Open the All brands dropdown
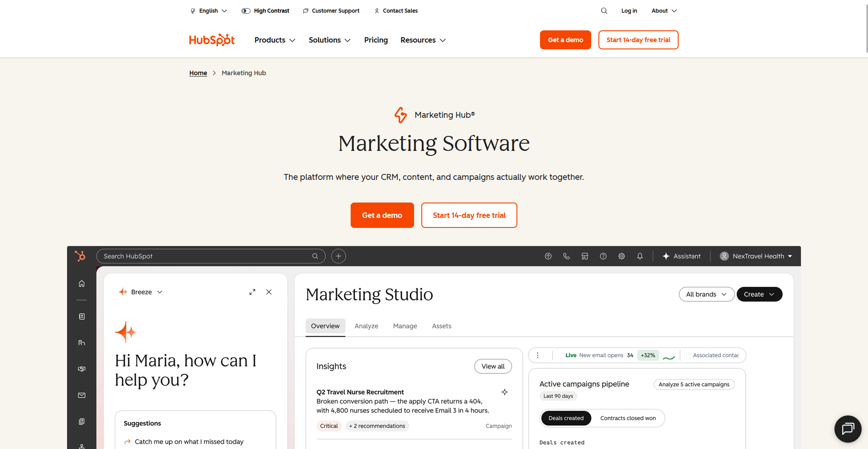The image size is (868, 449). (x=706, y=294)
